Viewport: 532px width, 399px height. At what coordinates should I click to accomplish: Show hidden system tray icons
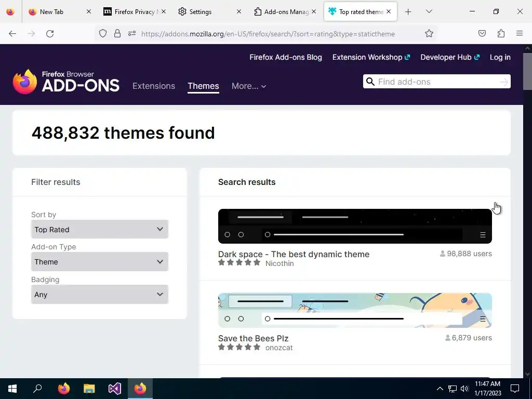click(x=440, y=389)
